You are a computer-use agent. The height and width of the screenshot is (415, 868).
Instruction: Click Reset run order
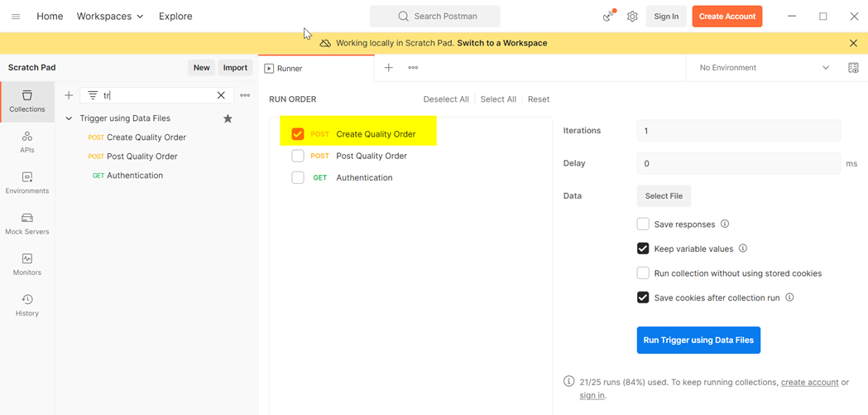(x=539, y=99)
